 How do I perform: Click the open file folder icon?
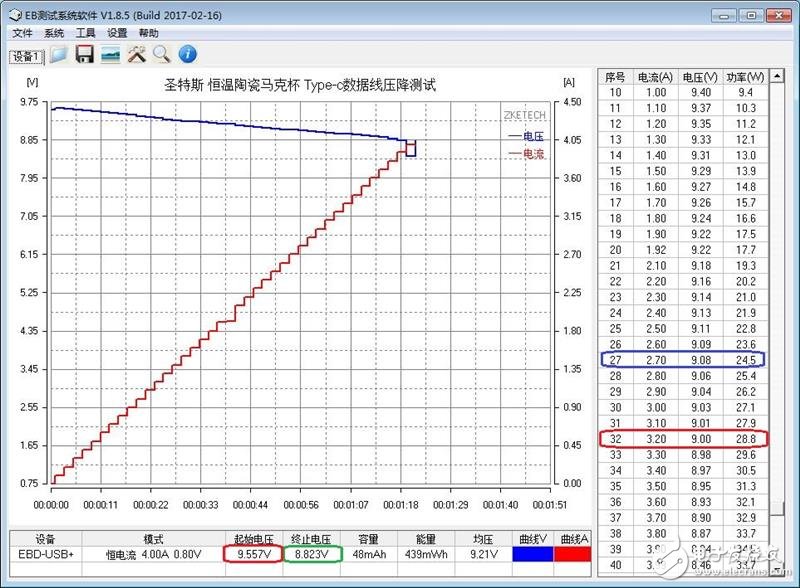[x=59, y=55]
